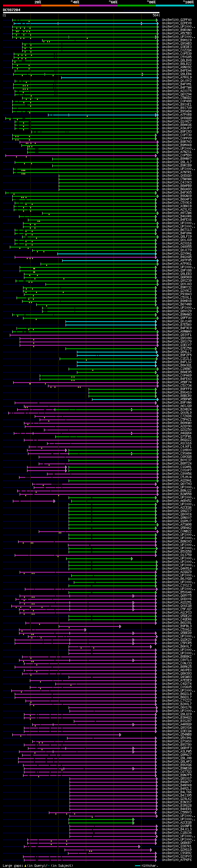Screen dimensions: 197x868
Task: Click the label UniRef100_B4FVM1
Action: [x=176, y=84]
